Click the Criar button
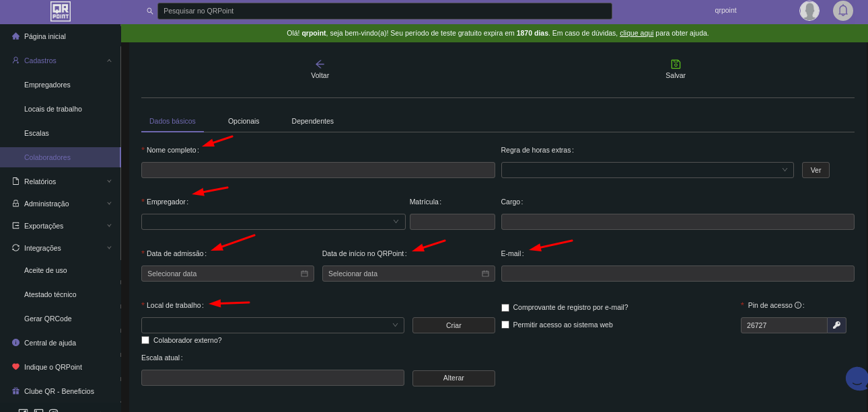This screenshot has height=412, width=868. [x=454, y=325]
